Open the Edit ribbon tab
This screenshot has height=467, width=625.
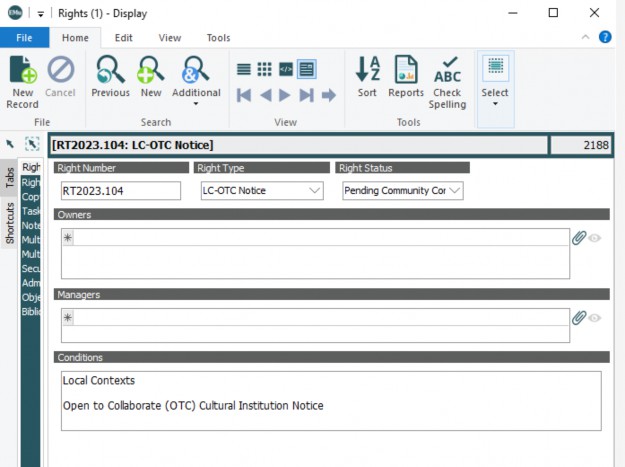124,38
